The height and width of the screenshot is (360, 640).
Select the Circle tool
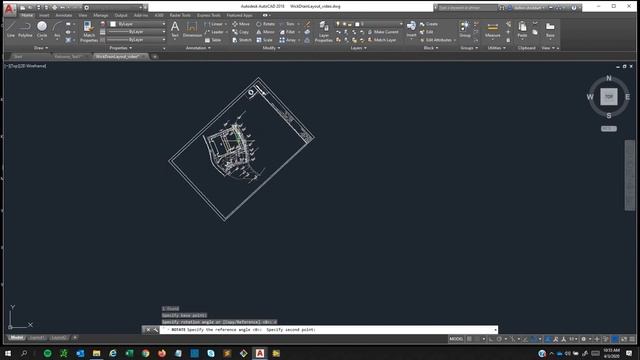(x=42, y=30)
